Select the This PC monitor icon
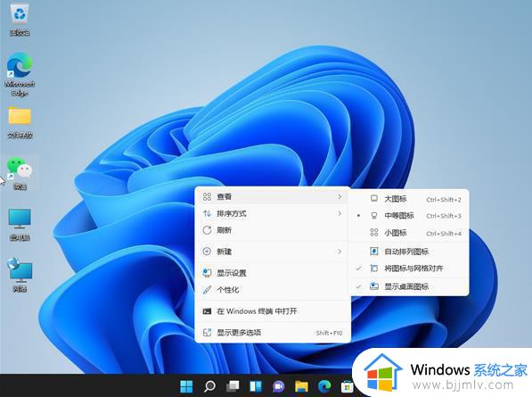532x397 pixels. [x=20, y=225]
